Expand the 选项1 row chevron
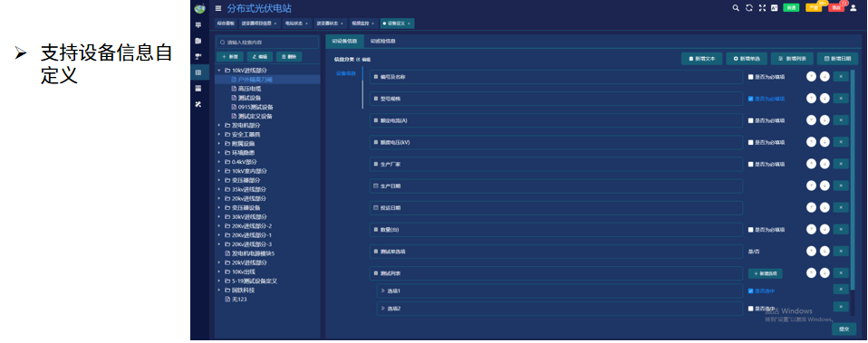868x343 pixels. point(383,291)
